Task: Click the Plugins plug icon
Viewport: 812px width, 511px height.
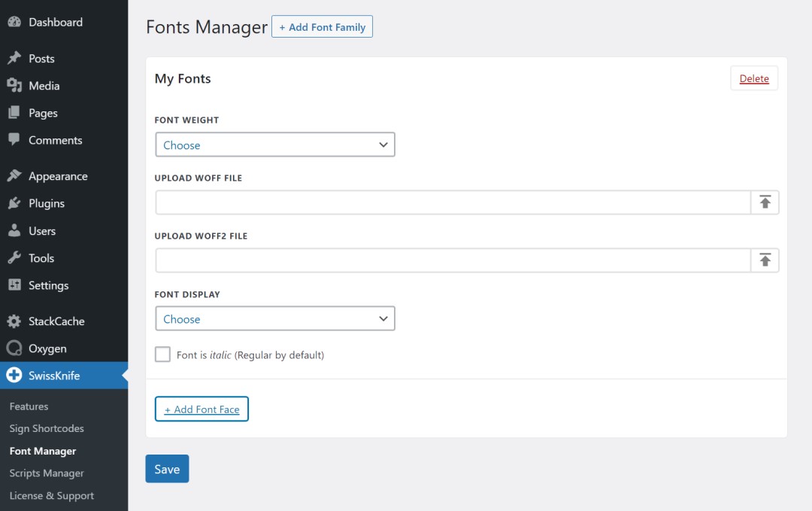Action: (14, 203)
